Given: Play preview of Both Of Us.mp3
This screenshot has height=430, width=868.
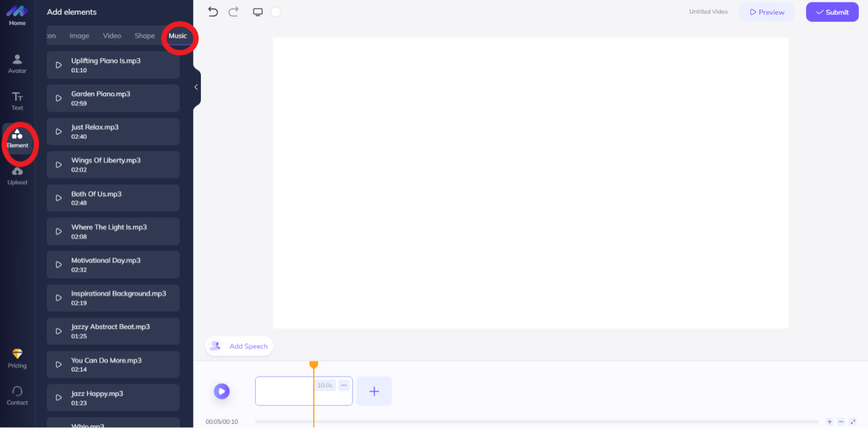Looking at the screenshot, I should click(59, 198).
